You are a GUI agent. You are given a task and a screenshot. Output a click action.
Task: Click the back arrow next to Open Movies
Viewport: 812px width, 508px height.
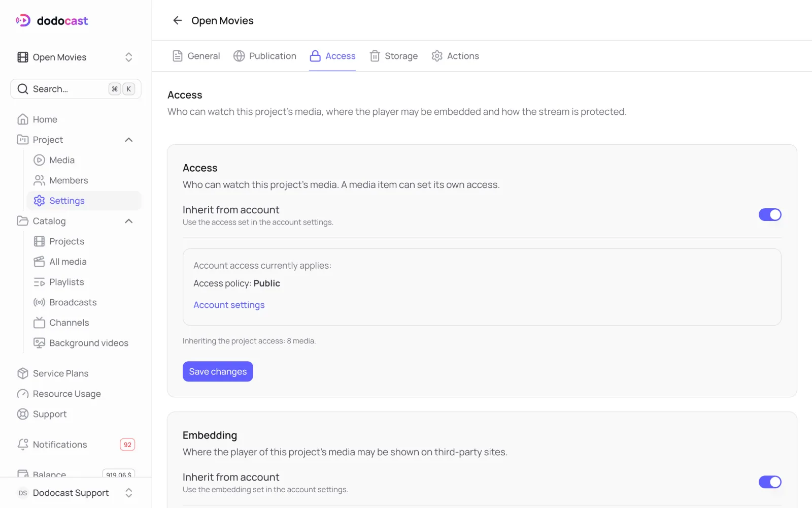pyautogui.click(x=177, y=20)
